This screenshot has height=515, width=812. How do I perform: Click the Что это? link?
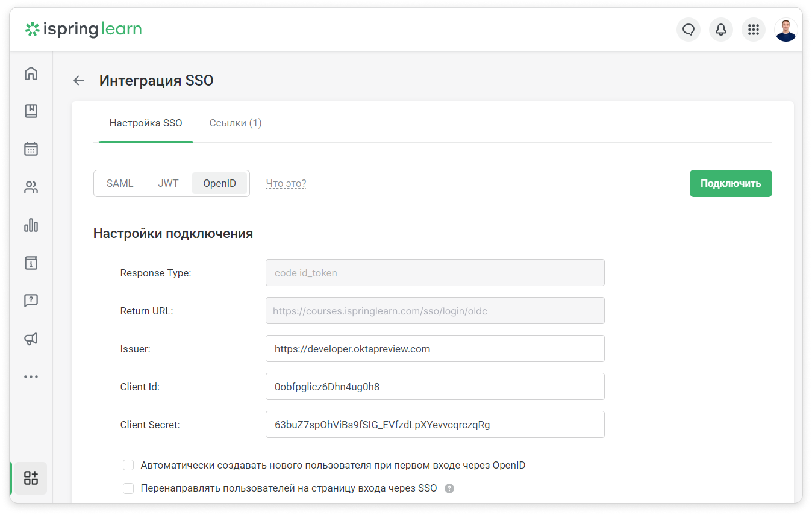point(286,183)
